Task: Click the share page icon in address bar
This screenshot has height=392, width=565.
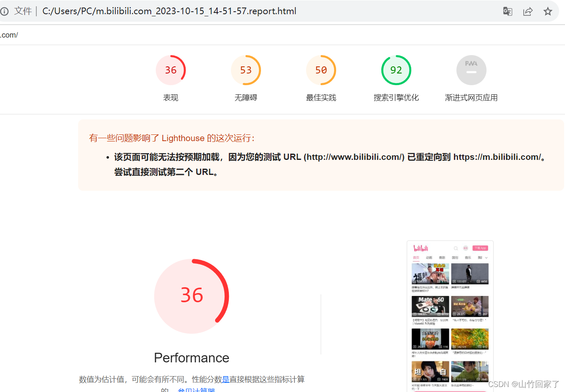Action: pos(528,11)
